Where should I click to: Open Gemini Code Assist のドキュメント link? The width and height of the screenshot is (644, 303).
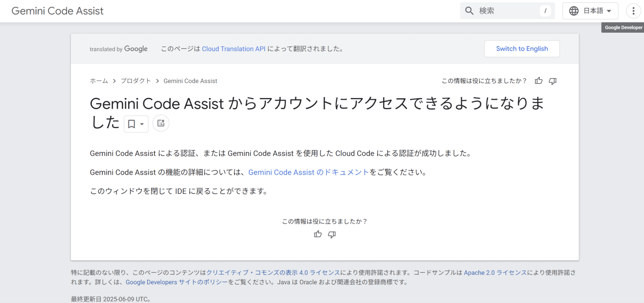[x=308, y=172]
